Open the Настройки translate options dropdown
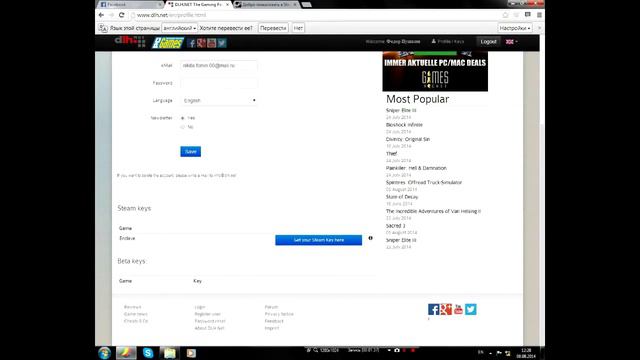 (x=515, y=28)
